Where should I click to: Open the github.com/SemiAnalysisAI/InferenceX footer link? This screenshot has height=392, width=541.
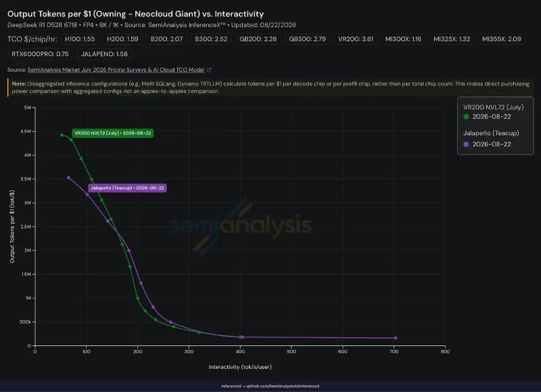click(283, 386)
